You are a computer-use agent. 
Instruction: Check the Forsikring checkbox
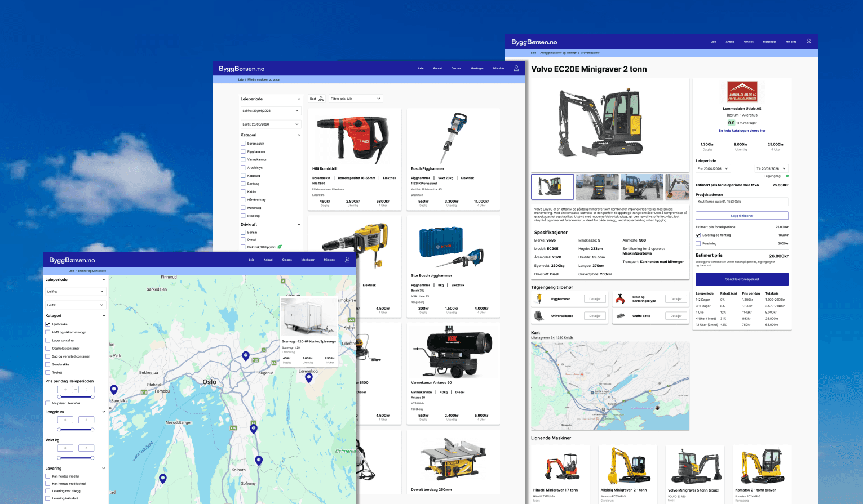click(698, 243)
